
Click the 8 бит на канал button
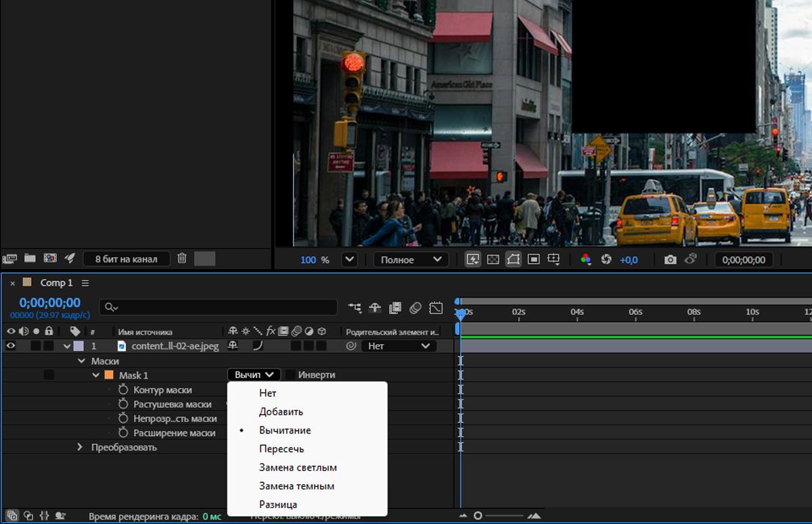[127, 259]
